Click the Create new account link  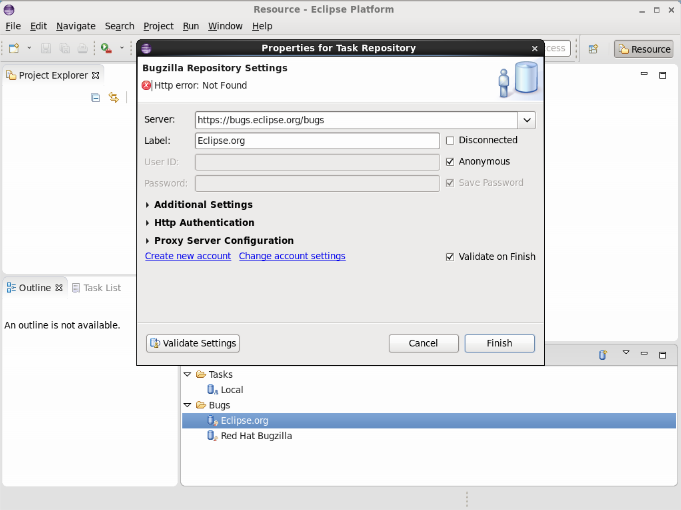point(188,256)
